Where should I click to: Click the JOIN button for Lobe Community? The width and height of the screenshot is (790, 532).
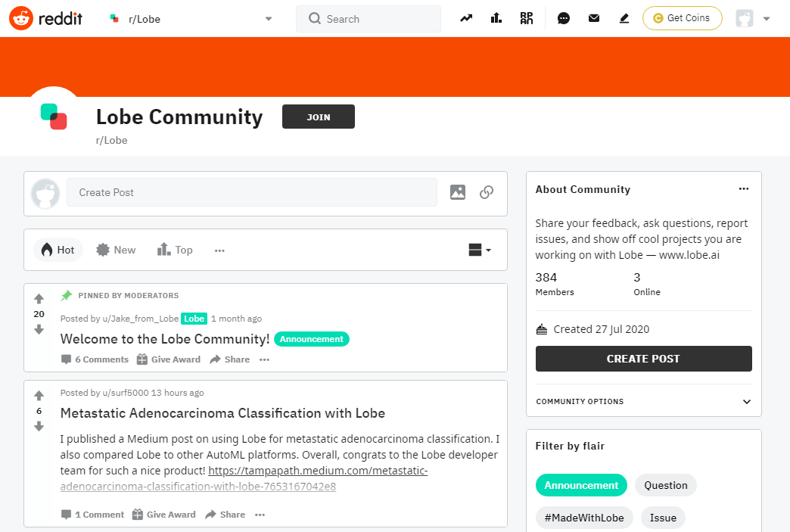tap(318, 117)
